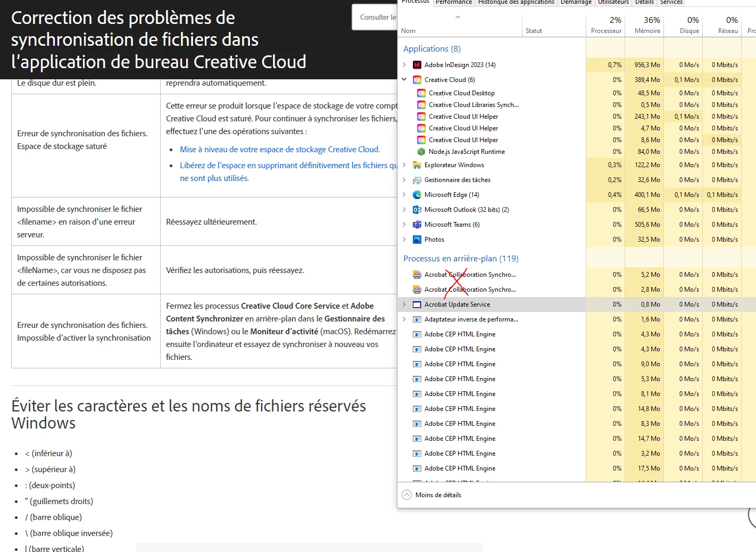
Task: Click the Creative Cloud UI Helper 243,1 Mo icon
Action: click(421, 117)
